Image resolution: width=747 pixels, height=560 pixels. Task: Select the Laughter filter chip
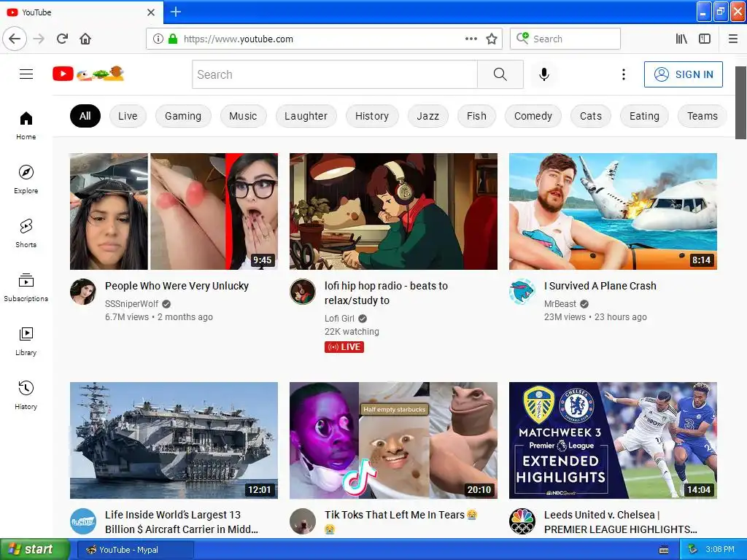coord(306,116)
